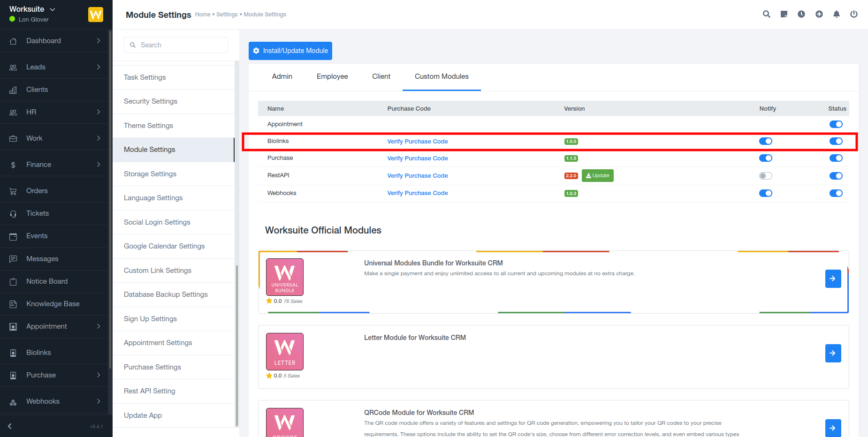Click the logout power icon
The height and width of the screenshot is (437, 868).
coord(854,14)
